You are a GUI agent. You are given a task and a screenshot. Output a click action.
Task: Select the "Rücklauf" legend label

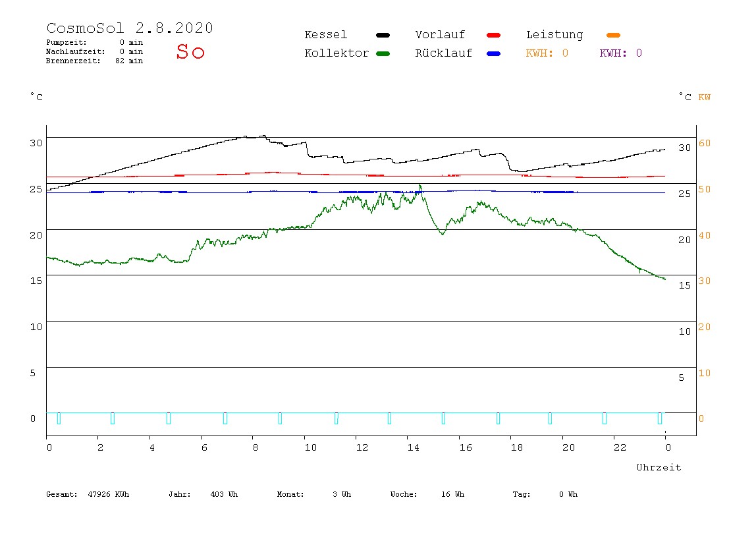[x=444, y=53]
